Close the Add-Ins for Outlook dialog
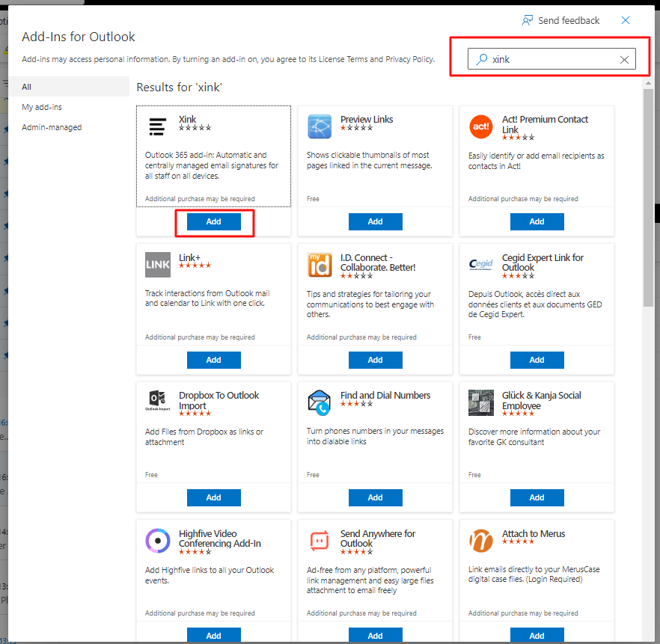 coord(626,20)
